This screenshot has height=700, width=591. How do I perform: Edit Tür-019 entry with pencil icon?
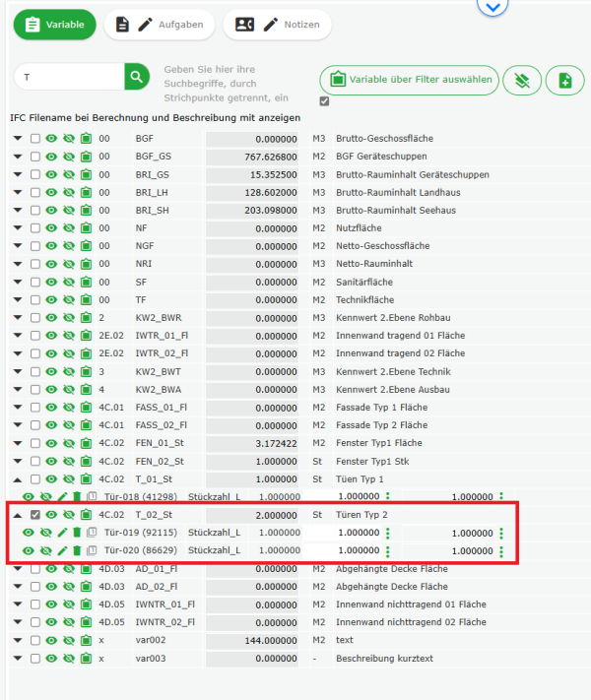click(61, 533)
